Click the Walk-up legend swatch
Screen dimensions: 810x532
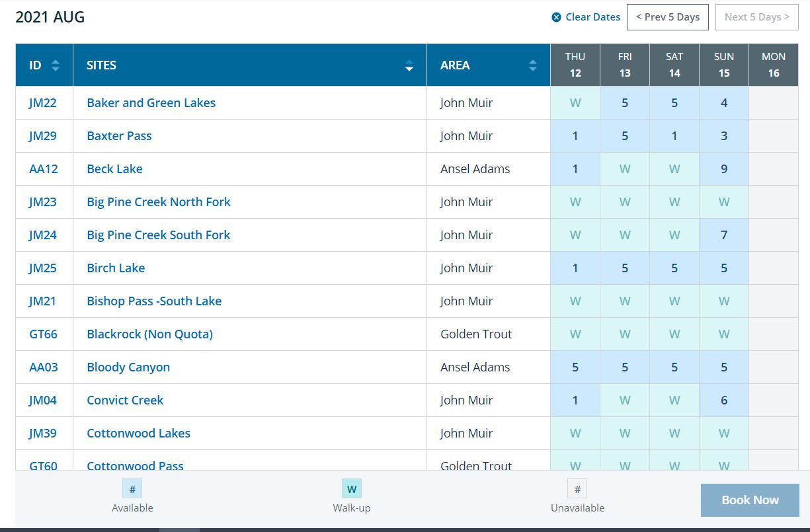[352, 489]
